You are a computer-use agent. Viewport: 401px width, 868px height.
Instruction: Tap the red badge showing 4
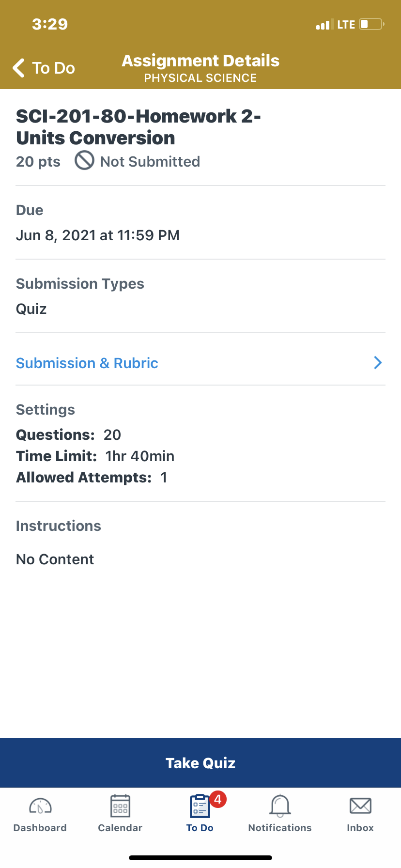[x=218, y=799]
